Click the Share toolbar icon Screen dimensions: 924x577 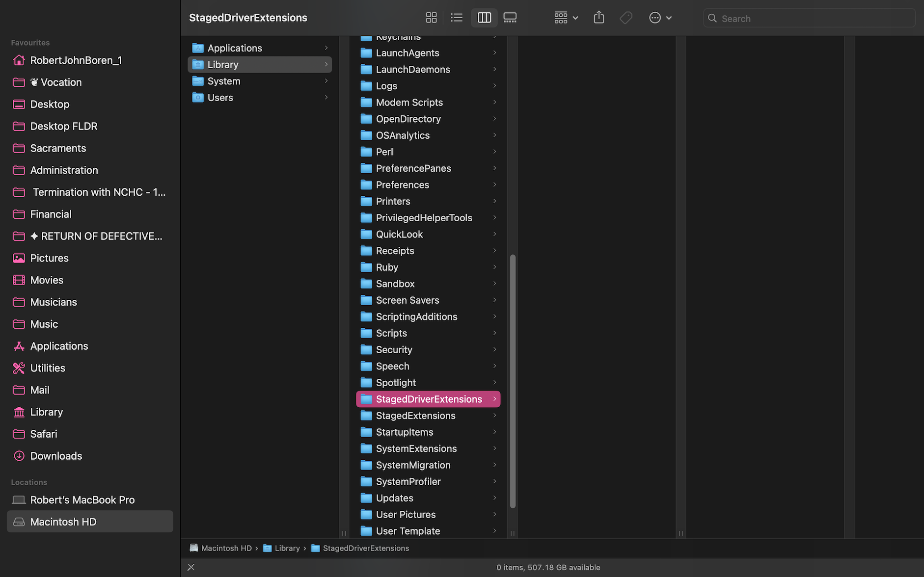coord(599,18)
